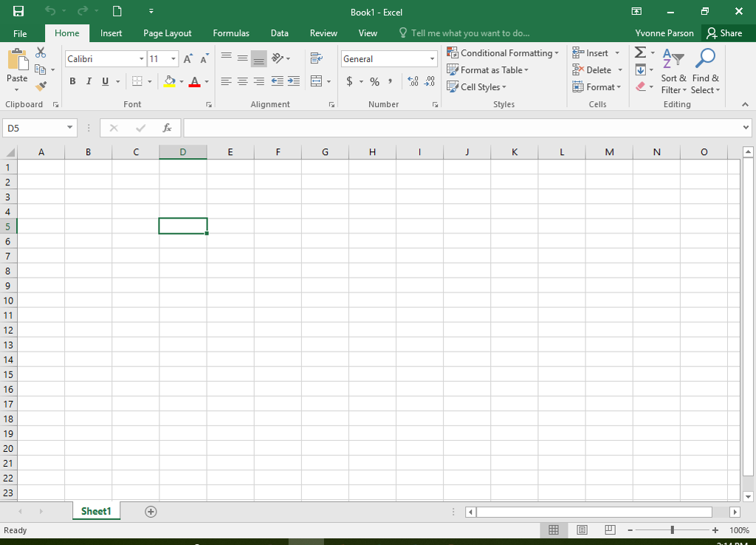This screenshot has width=756, height=545.
Task: Increase indent in the Alignment group
Action: 294,81
